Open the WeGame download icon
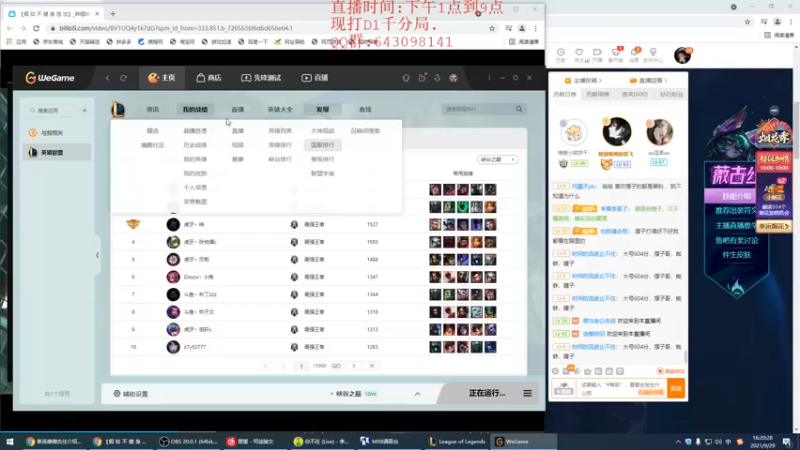 (437, 78)
